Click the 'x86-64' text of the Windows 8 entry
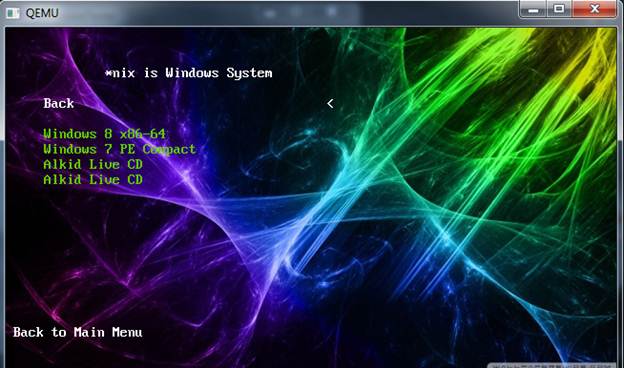 click(x=143, y=134)
